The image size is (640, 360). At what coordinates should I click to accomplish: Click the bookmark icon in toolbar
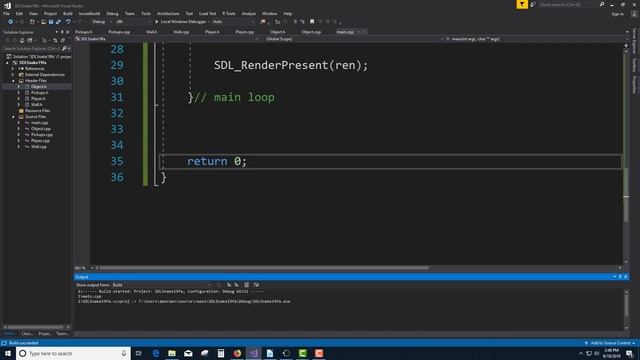pyautogui.click(x=312, y=22)
